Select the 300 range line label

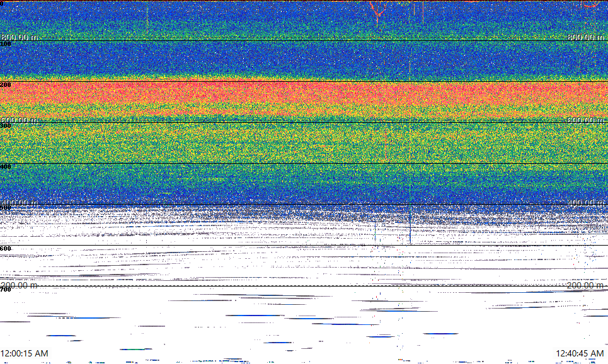point(6,125)
